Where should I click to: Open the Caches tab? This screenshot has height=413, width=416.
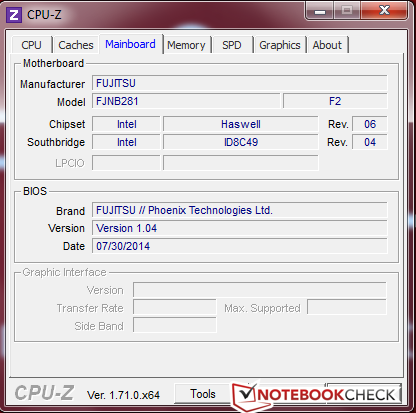pyautogui.click(x=76, y=45)
